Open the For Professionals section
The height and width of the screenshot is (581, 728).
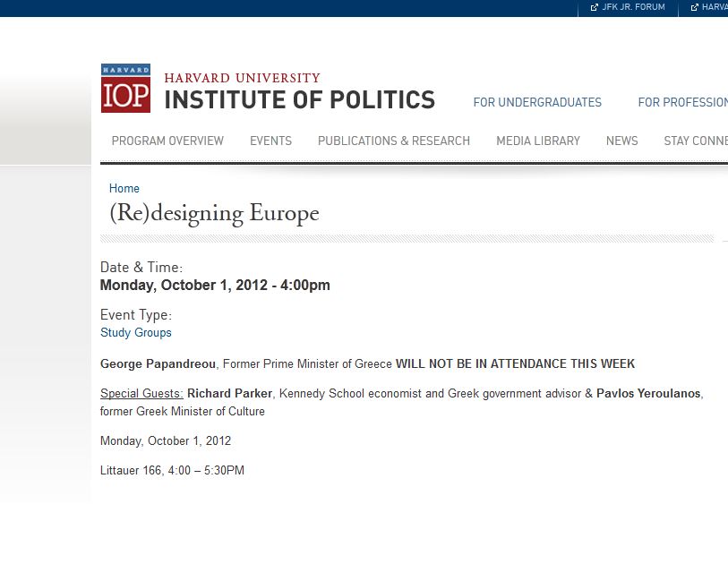pos(682,102)
